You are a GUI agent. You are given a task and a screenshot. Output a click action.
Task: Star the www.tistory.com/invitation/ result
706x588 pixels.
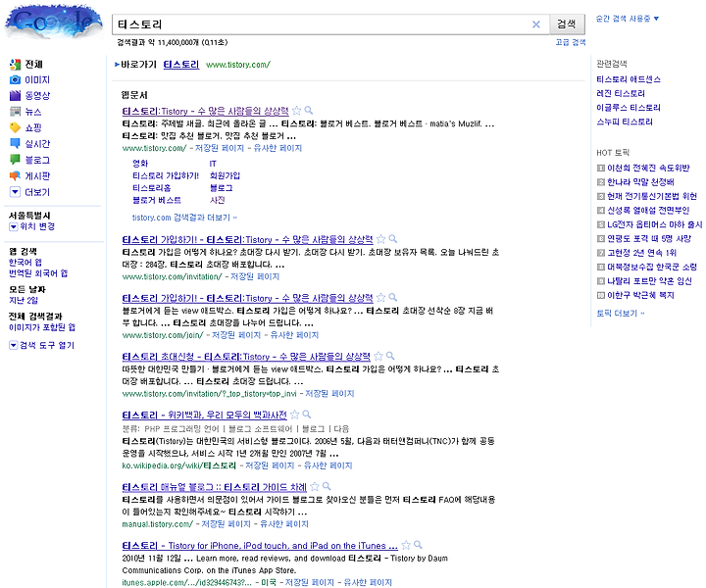click(x=380, y=239)
